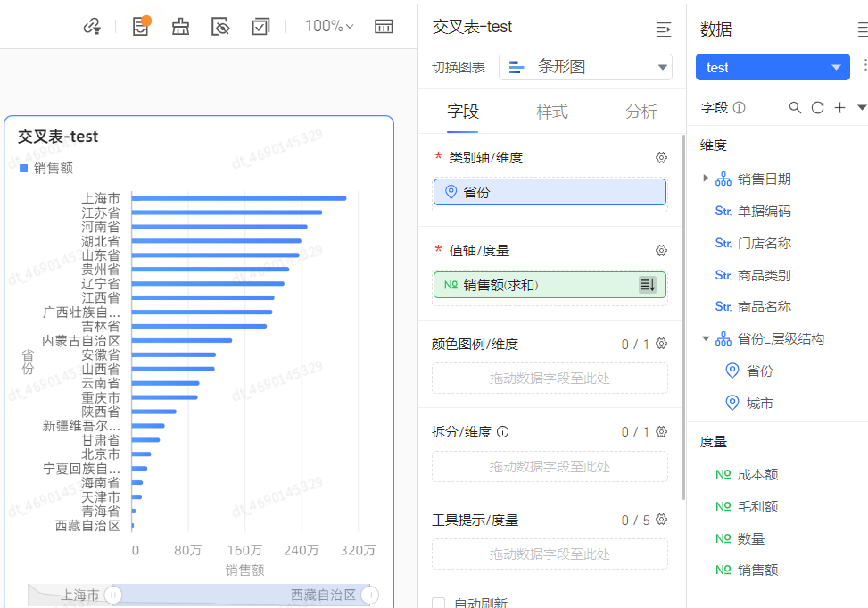Open the fields more-options dropdown arrow

pos(862,107)
